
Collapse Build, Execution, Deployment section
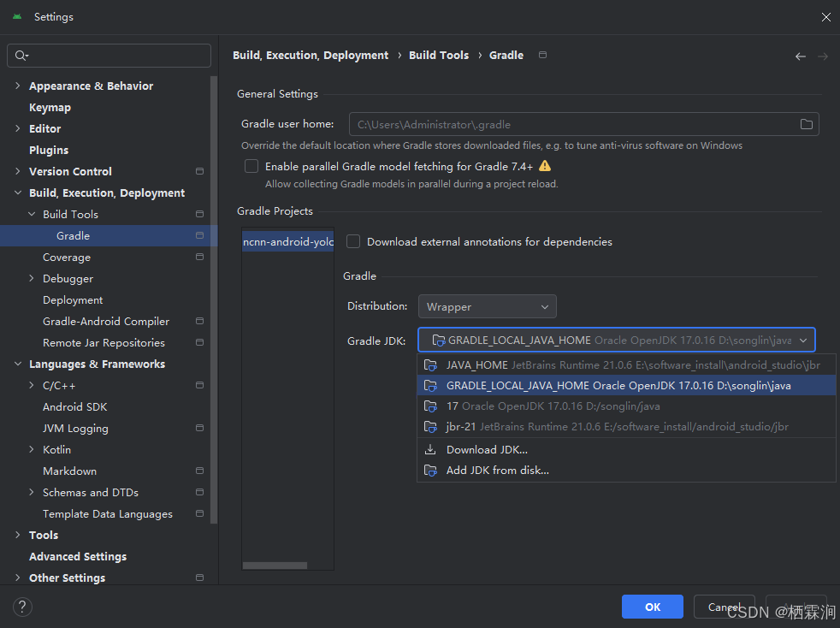tap(18, 193)
